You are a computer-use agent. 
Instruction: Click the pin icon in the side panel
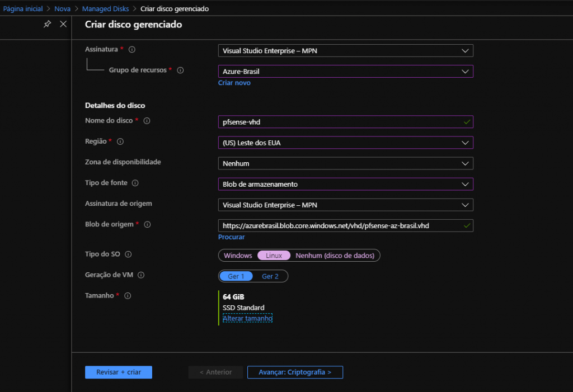(x=48, y=24)
